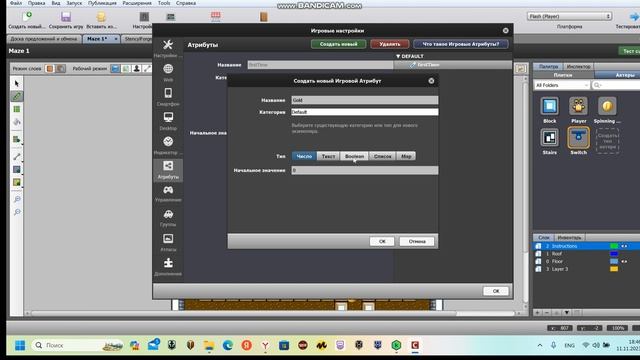
Task: Click the blue Test arrow icon
Action: 634,17
